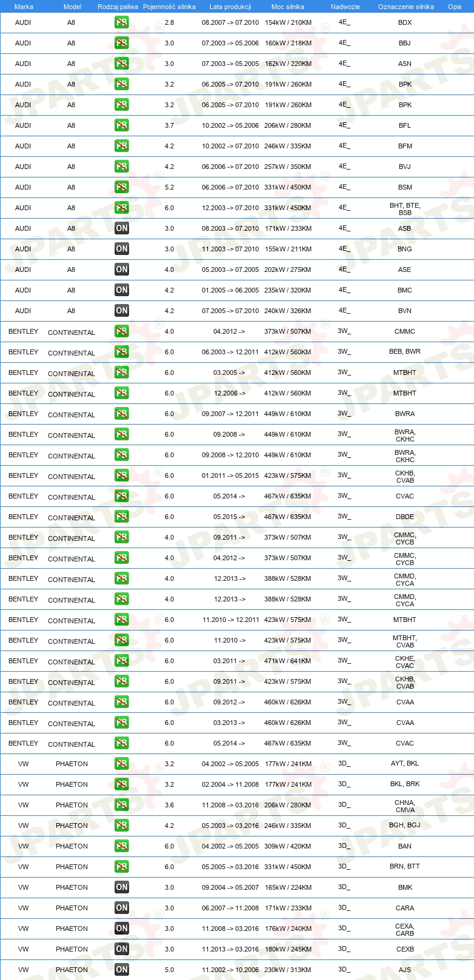Select the power value 180kW / 245KM

tap(288, 949)
